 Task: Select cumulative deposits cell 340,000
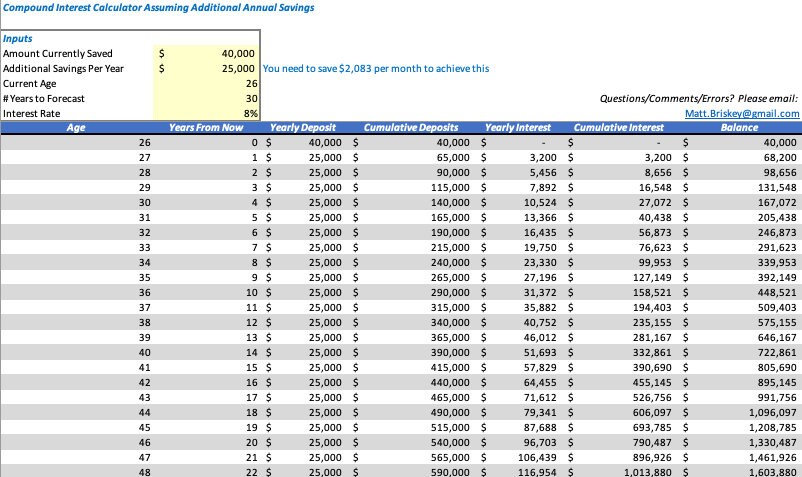(x=450, y=323)
